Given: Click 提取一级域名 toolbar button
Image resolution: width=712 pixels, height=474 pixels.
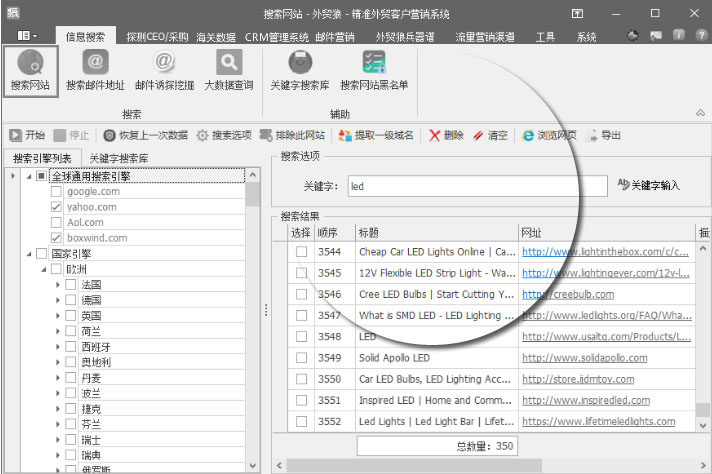Looking at the screenshot, I should 376,135.
